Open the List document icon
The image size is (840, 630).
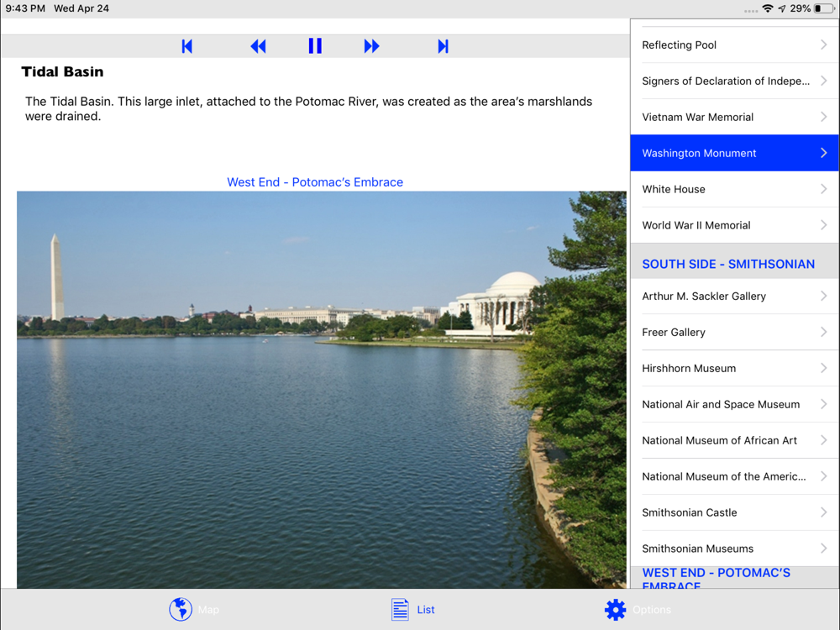click(x=400, y=610)
